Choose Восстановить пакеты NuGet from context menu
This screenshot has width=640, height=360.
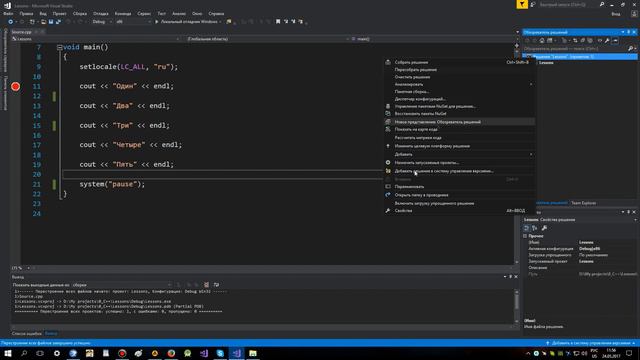coord(459,113)
